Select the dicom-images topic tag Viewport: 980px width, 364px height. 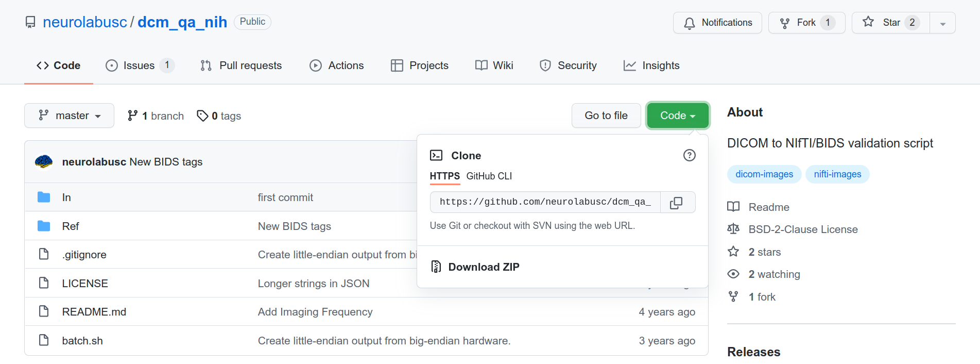764,174
